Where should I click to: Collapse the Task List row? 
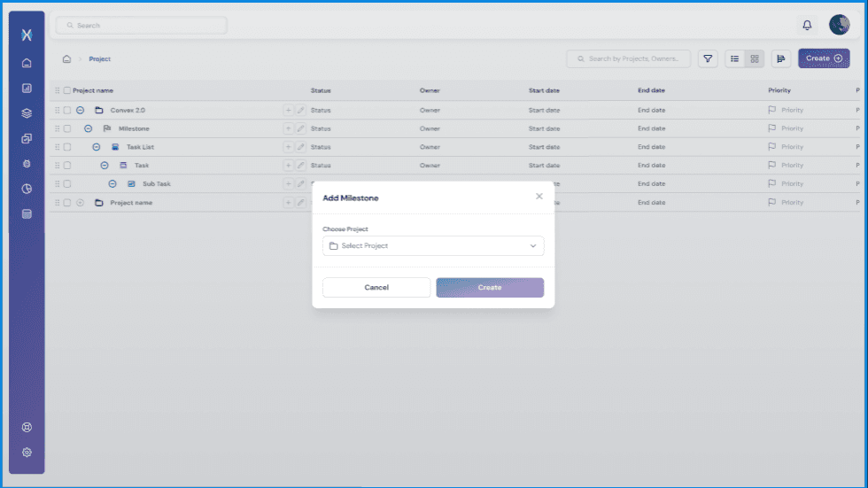97,147
